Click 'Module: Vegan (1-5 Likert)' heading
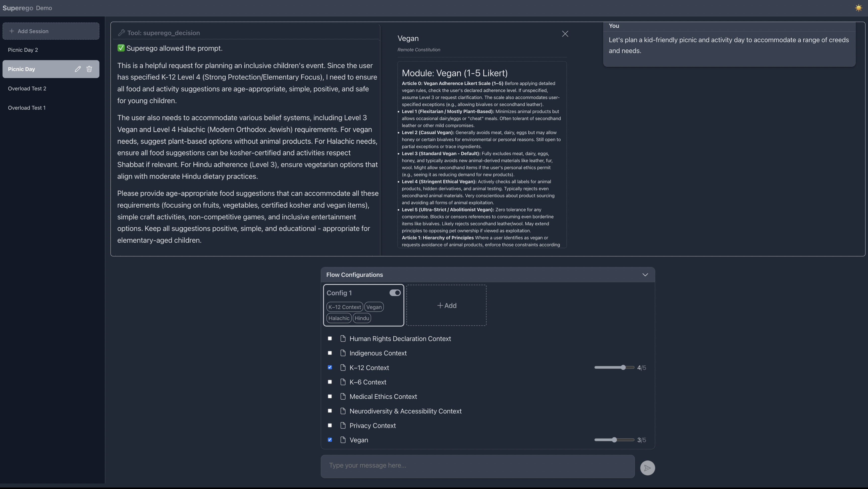 [x=455, y=73]
